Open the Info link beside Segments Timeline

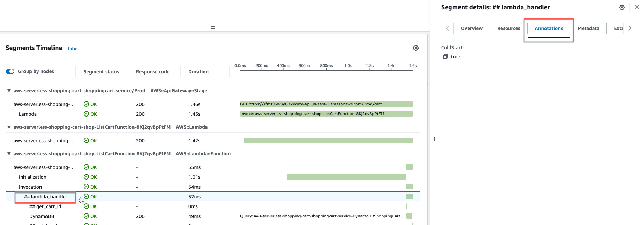click(x=72, y=49)
